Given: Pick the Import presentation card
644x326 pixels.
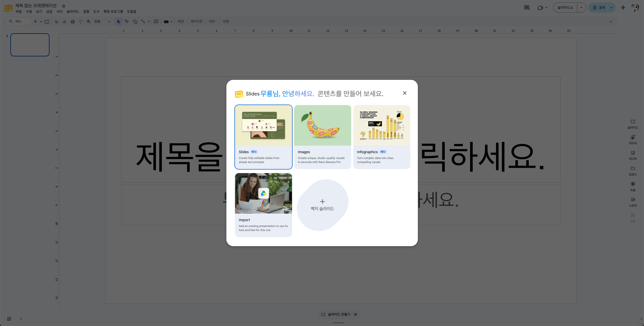Looking at the screenshot, I should [263, 205].
